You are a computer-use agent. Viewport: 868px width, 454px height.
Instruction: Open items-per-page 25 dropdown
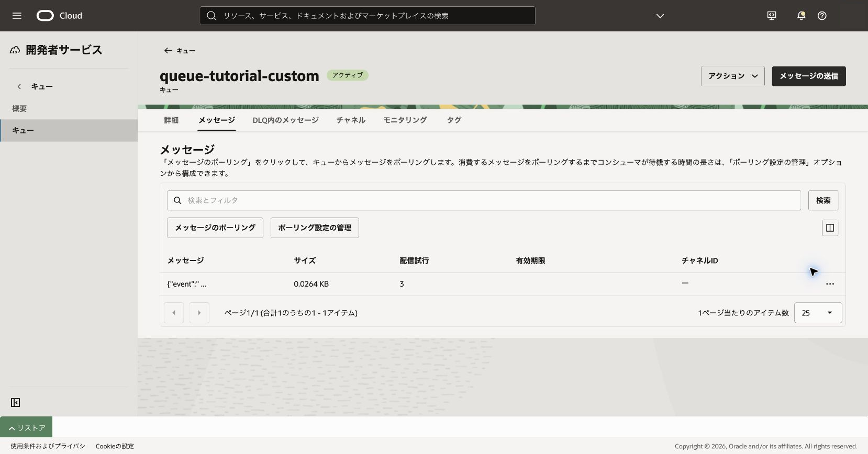pyautogui.click(x=818, y=313)
